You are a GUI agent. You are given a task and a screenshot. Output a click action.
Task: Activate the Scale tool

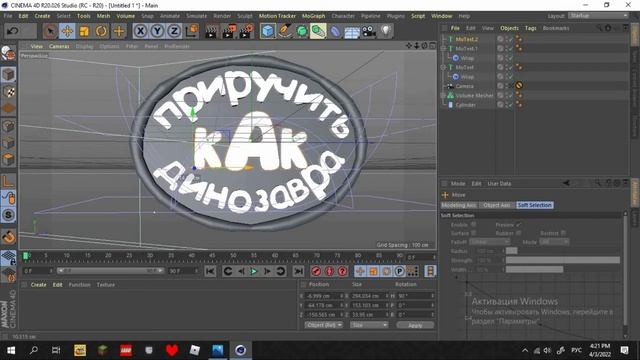tap(84, 31)
